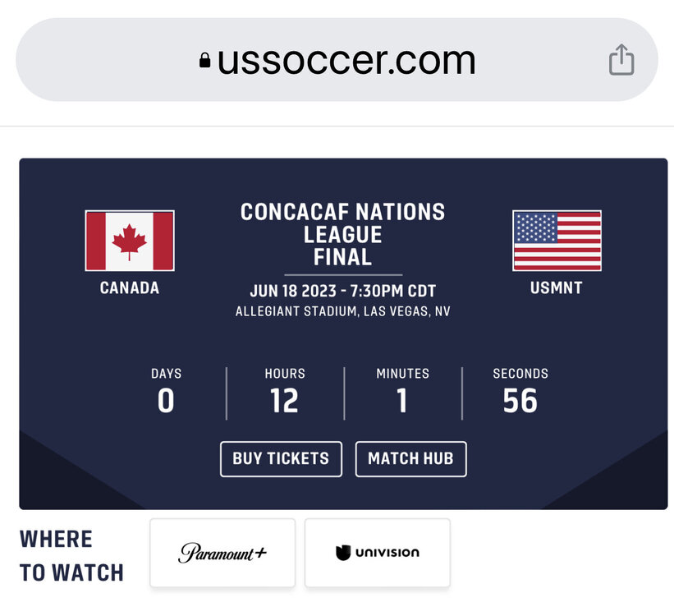The height and width of the screenshot is (616, 674).
Task: Tap the Paramount+ logo
Action: tap(222, 552)
